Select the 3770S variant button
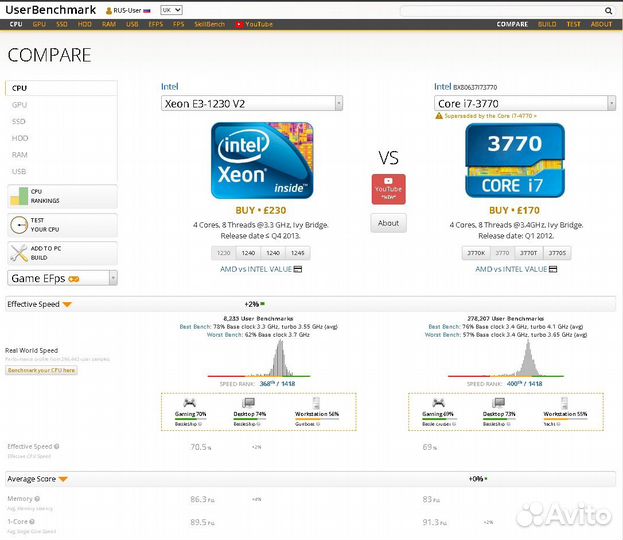The height and width of the screenshot is (540, 623). coord(557,253)
